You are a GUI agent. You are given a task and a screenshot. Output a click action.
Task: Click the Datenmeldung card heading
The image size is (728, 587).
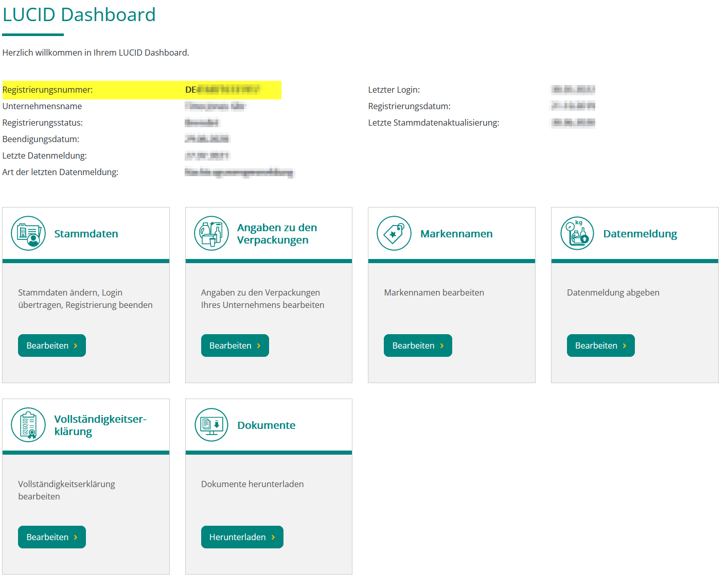640,234
